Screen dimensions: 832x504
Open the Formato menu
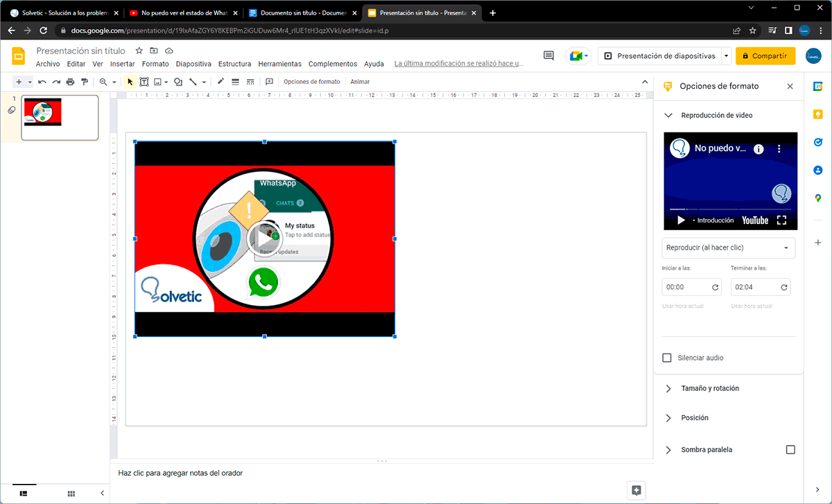pyautogui.click(x=155, y=64)
